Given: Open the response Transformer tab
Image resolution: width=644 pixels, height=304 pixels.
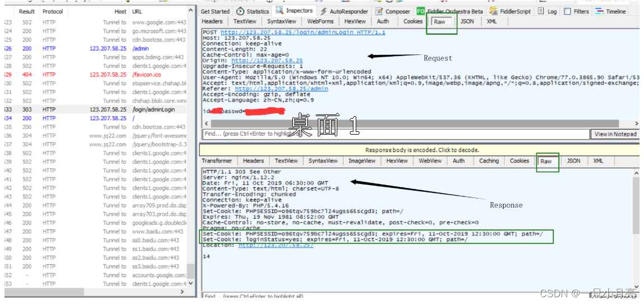Looking at the screenshot, I should pyautogui.click(x=217, y=161).
